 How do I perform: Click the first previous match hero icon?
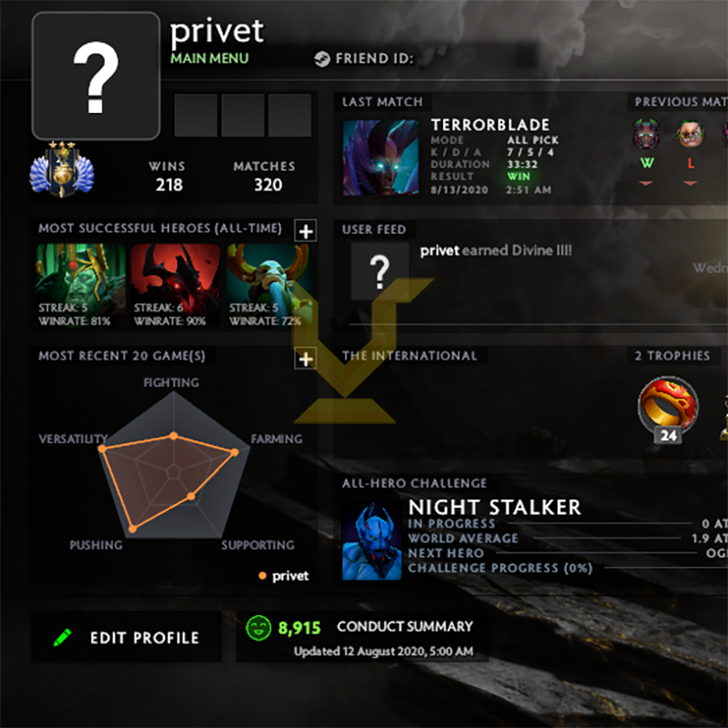tap(646, 135)
